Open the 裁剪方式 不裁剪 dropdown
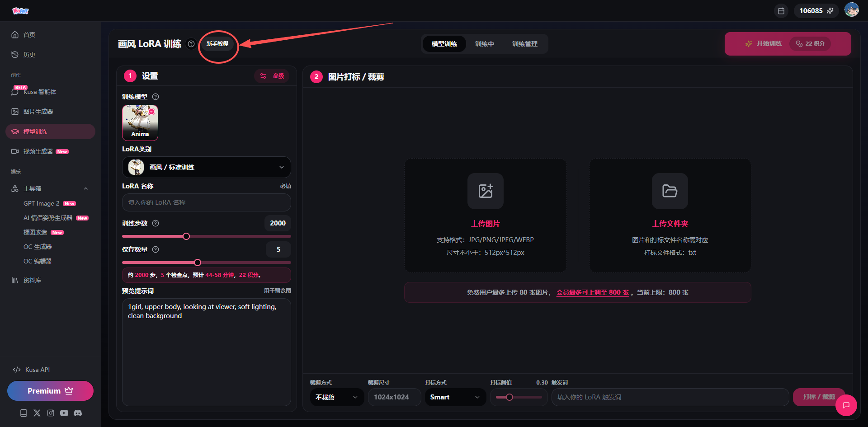This screenshot has height=427, width=868. (337, 397)
